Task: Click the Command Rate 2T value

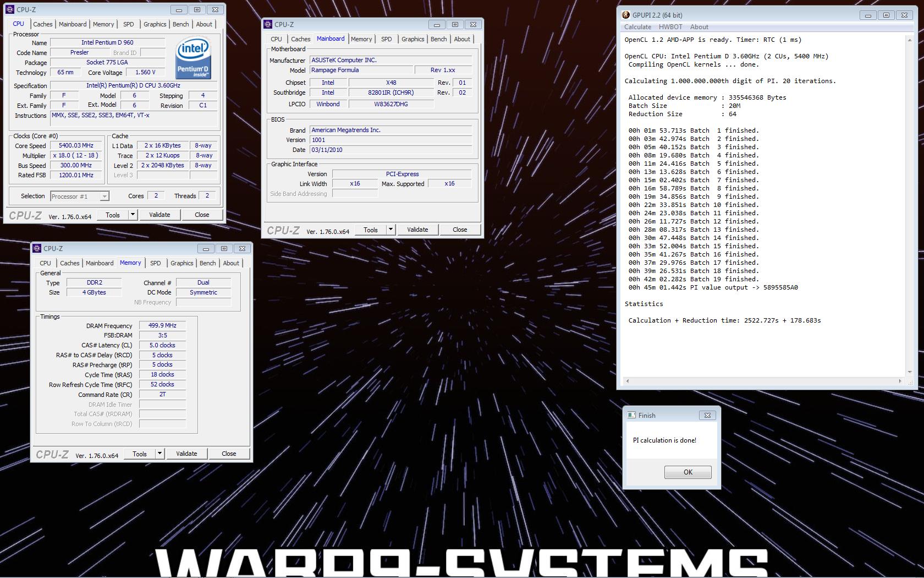Action: [x=162, y=395]
